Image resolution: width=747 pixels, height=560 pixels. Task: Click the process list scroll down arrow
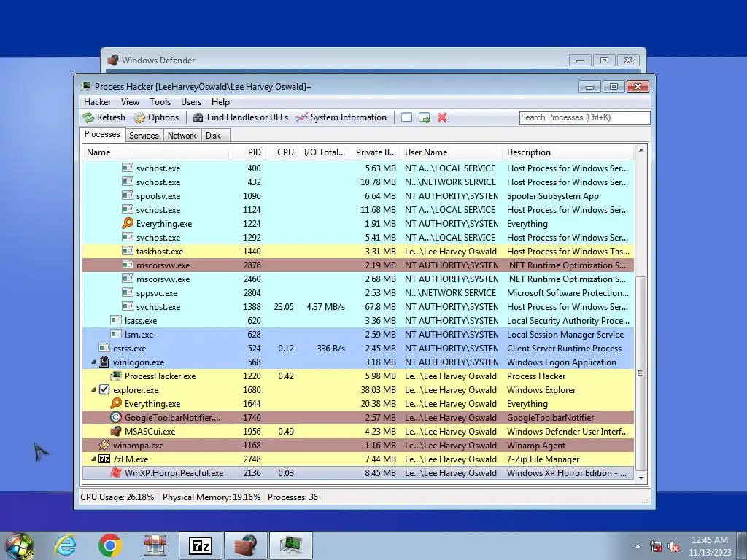[x=641, y=478]
